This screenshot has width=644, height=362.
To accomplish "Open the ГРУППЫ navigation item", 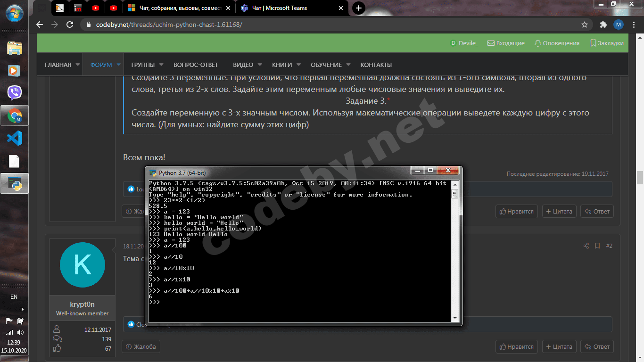I will (x=143, y=65).
